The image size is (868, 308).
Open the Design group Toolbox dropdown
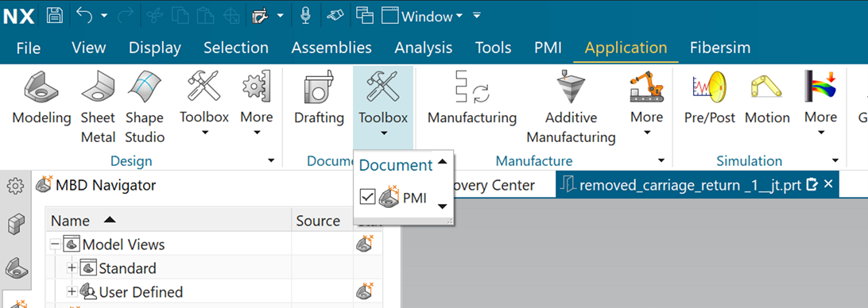click(204, 103)
